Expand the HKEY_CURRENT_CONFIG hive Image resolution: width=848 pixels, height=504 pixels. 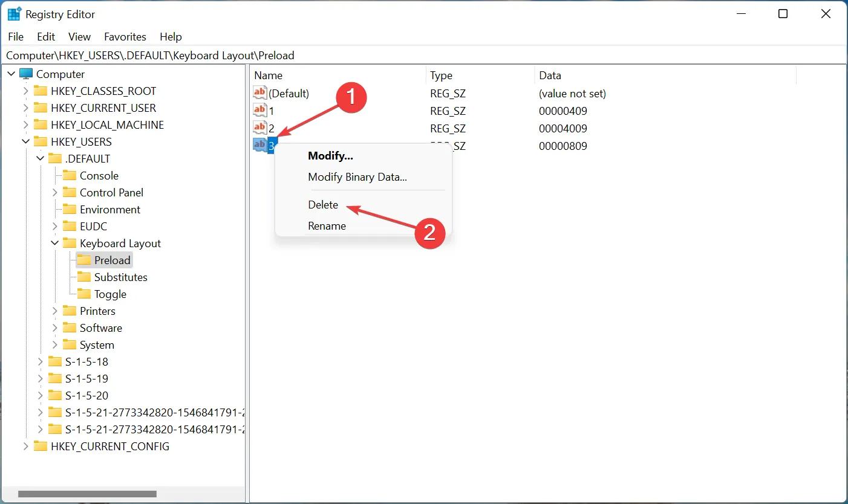(25, 446)
